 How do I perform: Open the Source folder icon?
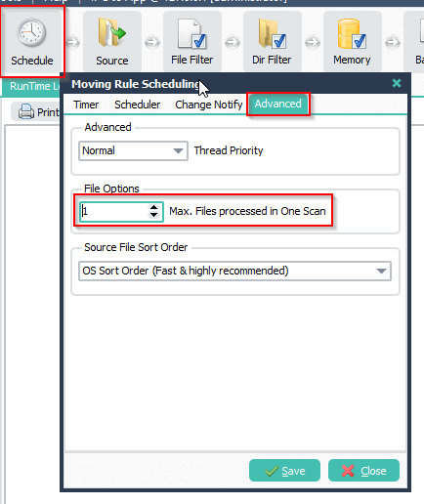[111, 32]
